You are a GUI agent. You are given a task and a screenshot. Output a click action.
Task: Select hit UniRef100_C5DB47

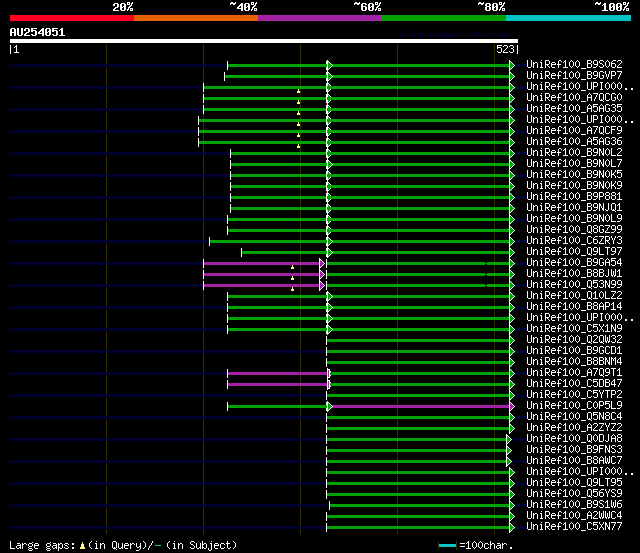574,384
